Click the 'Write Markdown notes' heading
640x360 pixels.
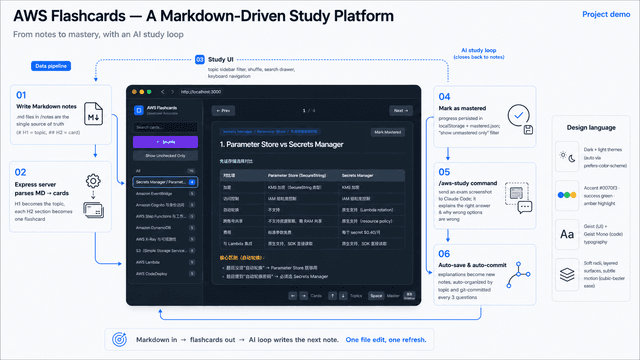click(47, 107)
